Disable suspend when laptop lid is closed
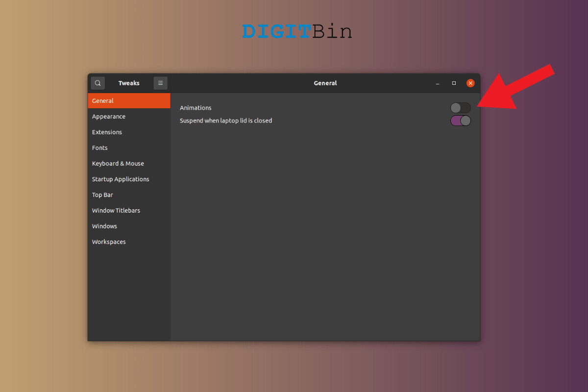588x392 pixels. pos(460,120)
